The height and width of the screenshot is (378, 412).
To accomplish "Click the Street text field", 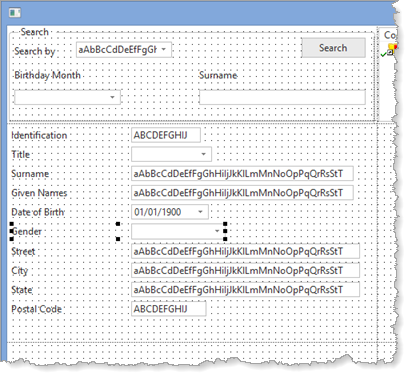I will coord(245,251).
